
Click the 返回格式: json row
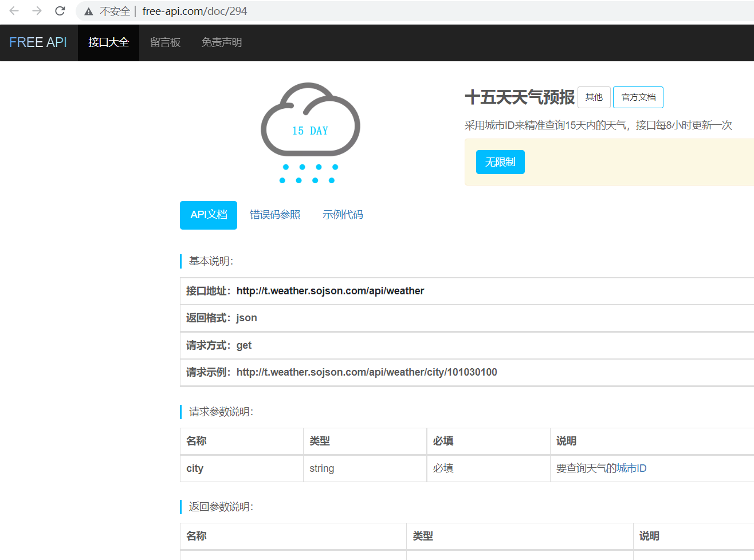click(467, 318)
